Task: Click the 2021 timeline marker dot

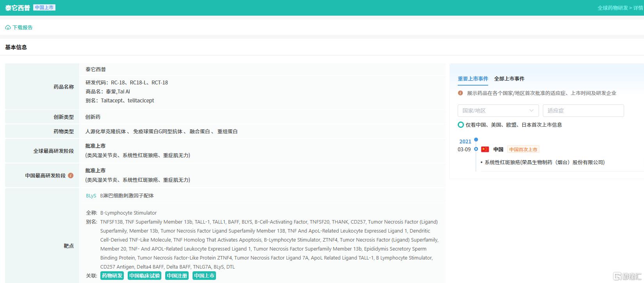Action: (x=476, y=140)
